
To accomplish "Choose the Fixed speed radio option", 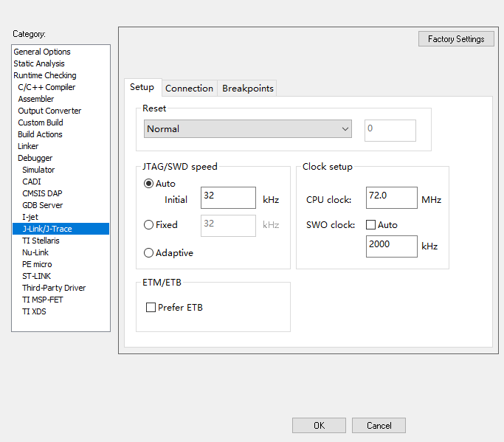I will click(x=149, y=225).
